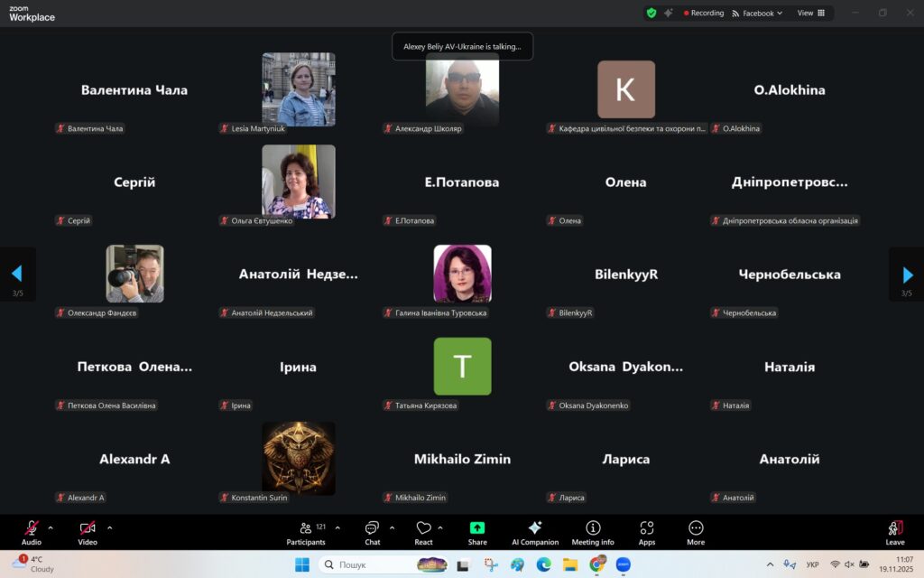The height and width of the screenshot is (578, 924).
Task: Expand the Facebook live stream dropdown
Action: pyautogui.click(x=757, y=14)
